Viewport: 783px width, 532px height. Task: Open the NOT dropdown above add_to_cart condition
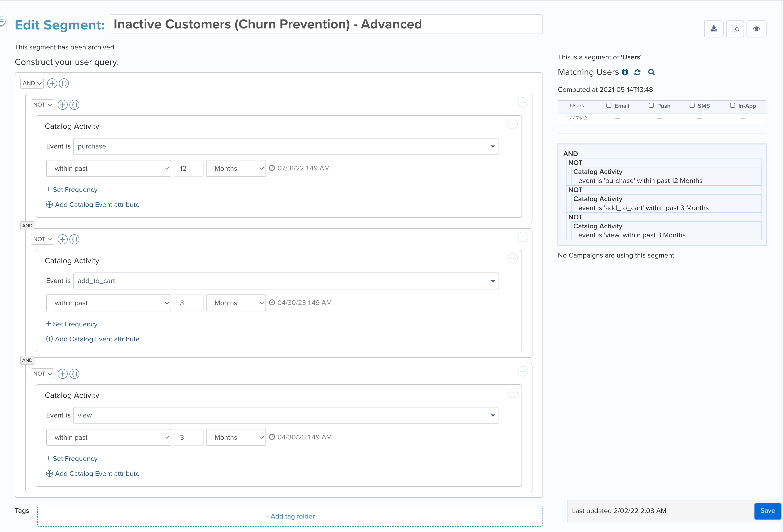tap(42, 239)
